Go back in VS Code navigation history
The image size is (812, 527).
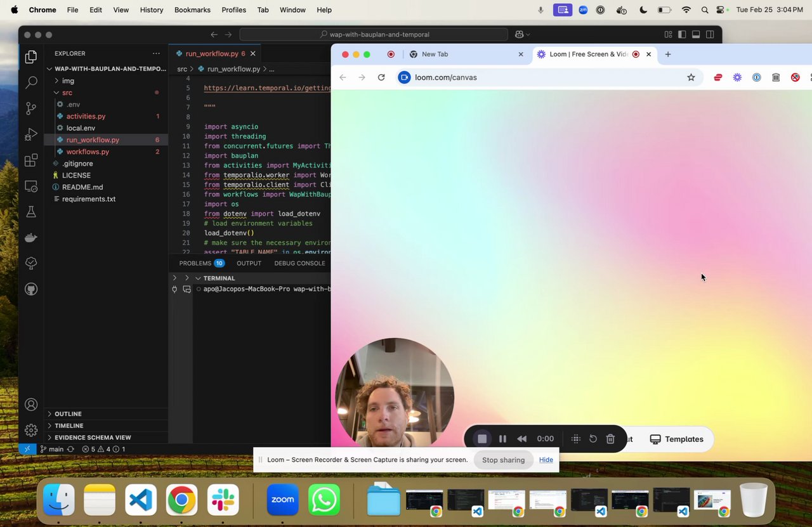214,34
